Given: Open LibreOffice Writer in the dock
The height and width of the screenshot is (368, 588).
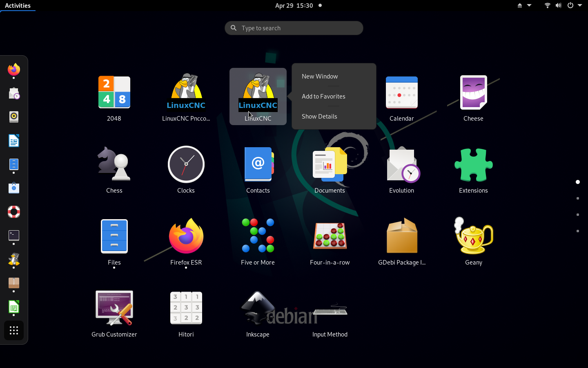Looking at the screenshot, I should click(14, 141).
